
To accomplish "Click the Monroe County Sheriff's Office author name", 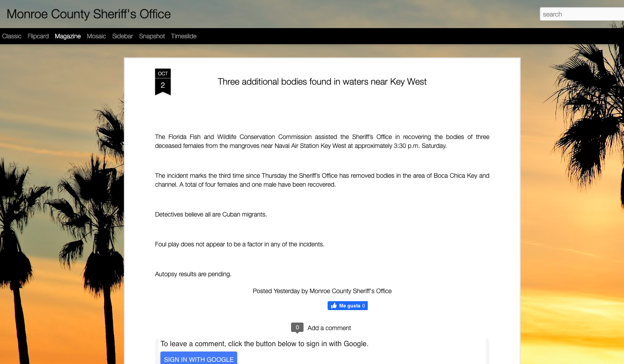I will [351, 291].
